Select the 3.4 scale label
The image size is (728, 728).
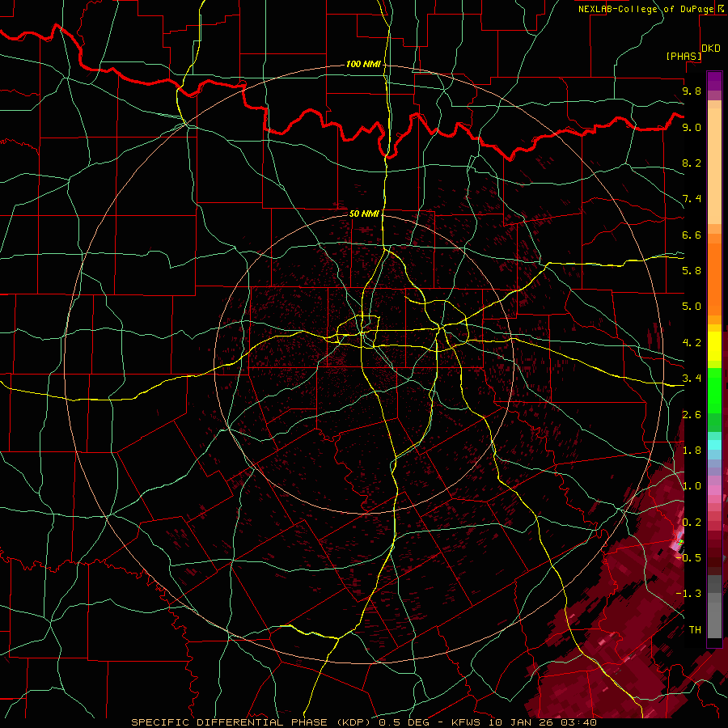692,379
